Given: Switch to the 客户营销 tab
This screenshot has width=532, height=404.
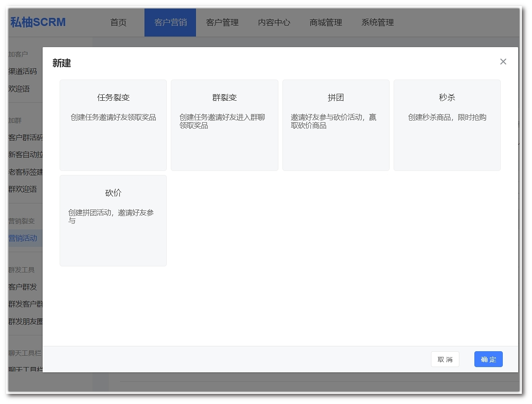Looking at the screenshot, I should [170, 23].
